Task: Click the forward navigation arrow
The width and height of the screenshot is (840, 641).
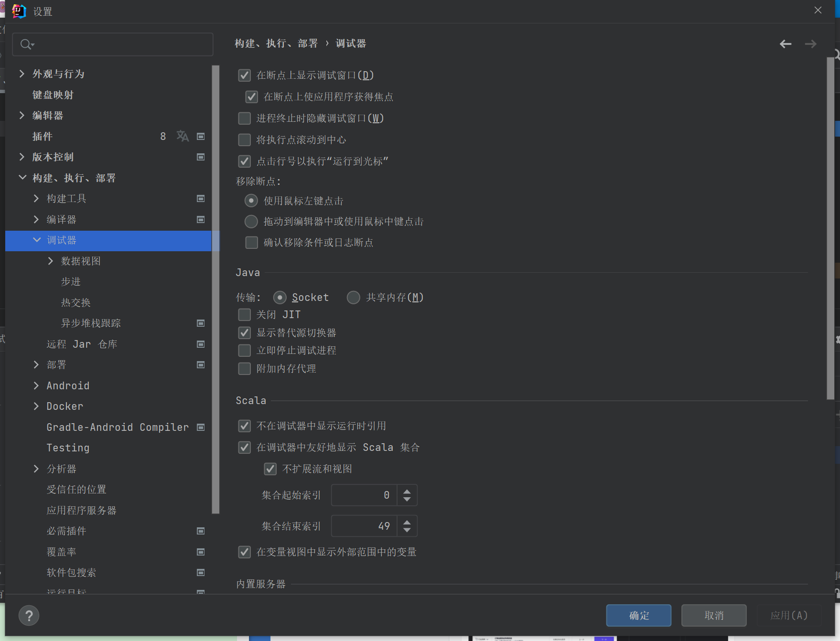Action: (810, 43)
